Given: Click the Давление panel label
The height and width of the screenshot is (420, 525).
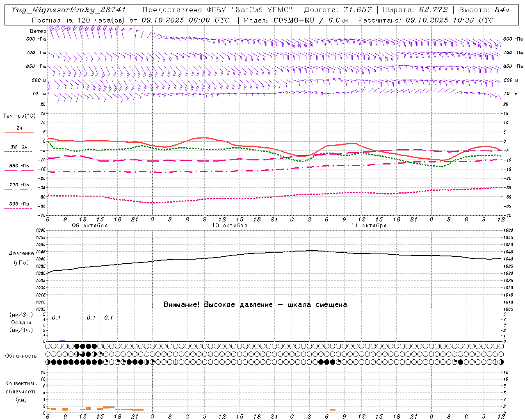Looking at the screenshot, I should 21,253.
